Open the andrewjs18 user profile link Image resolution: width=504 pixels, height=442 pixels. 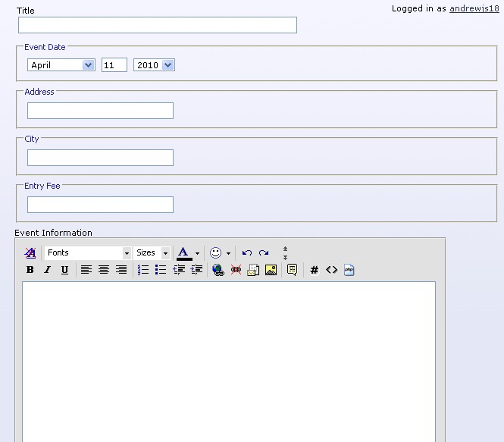(474, 8)
